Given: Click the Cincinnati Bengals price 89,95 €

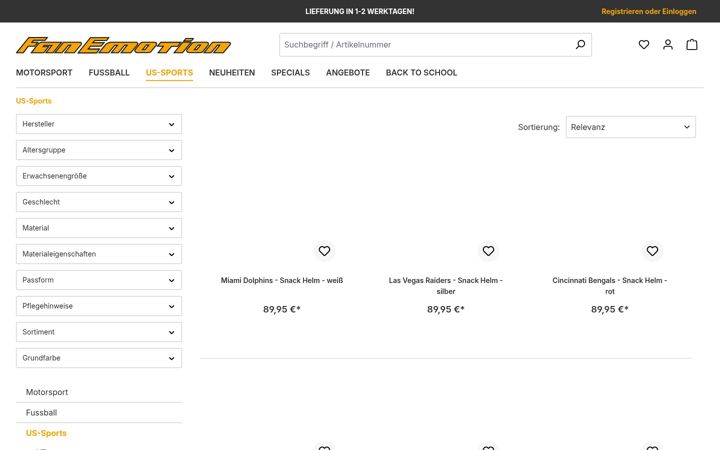Looking at the screenshot, I should [x=609, y=309].
